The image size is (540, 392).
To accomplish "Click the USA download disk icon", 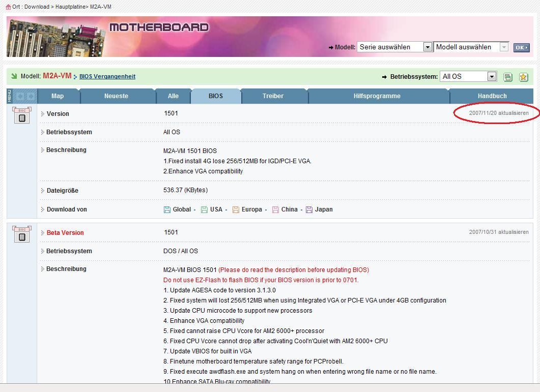I will click(x=204, y=209).
